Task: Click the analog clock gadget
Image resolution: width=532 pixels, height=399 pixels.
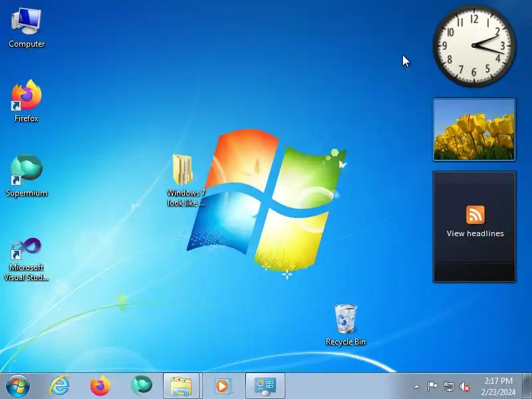Action: pos(474,45)
